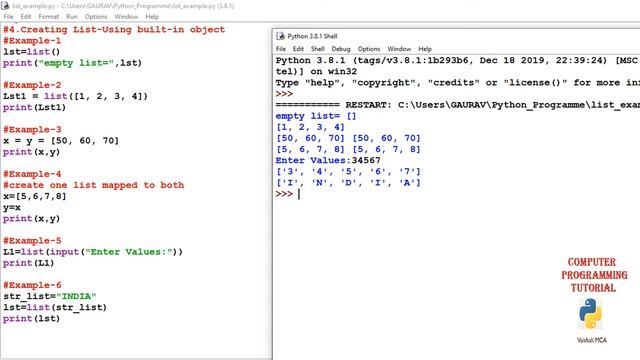Screen dimensions: 640x360
Task: Click the '[1, 2, 3, 4]' shell output
Action: pos(310,127)
